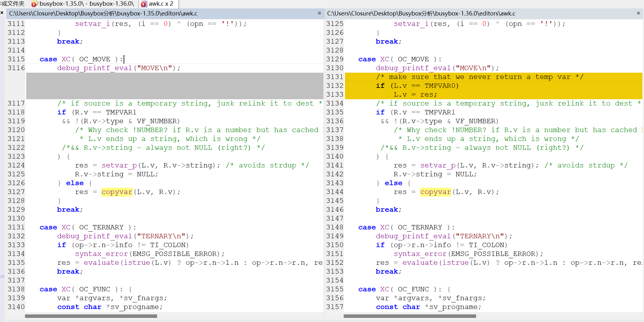644x322 pixels.
Task: Click the busybox-1.35.0 awk.c path field
Action: [x=161, y=13]
